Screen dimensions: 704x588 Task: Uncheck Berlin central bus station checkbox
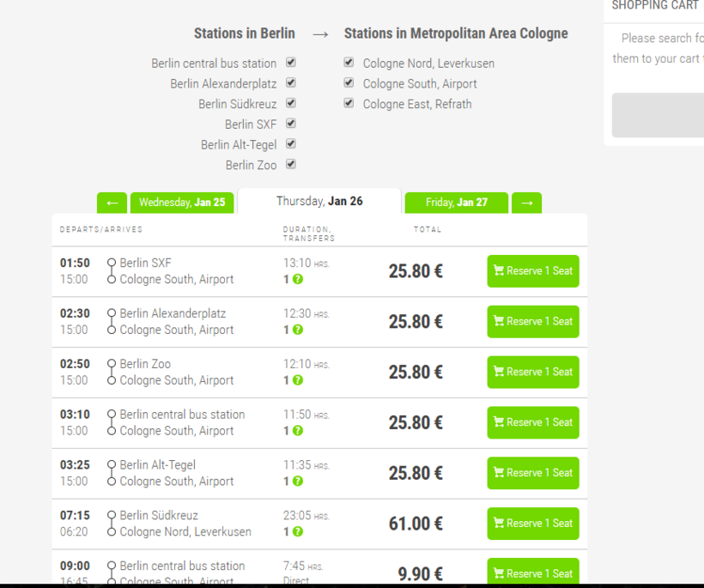[291, 63]
